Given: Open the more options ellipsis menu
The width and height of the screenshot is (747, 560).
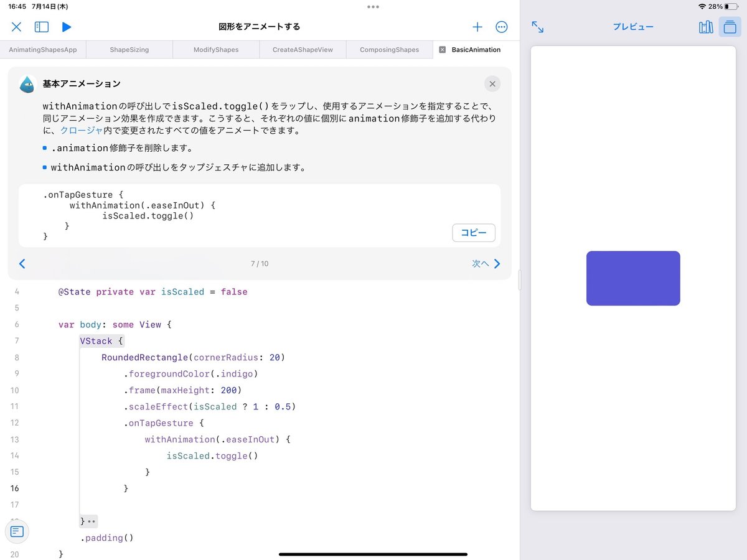Looking at the screenshot, I should pyautogui.click(x=502, y=27).
